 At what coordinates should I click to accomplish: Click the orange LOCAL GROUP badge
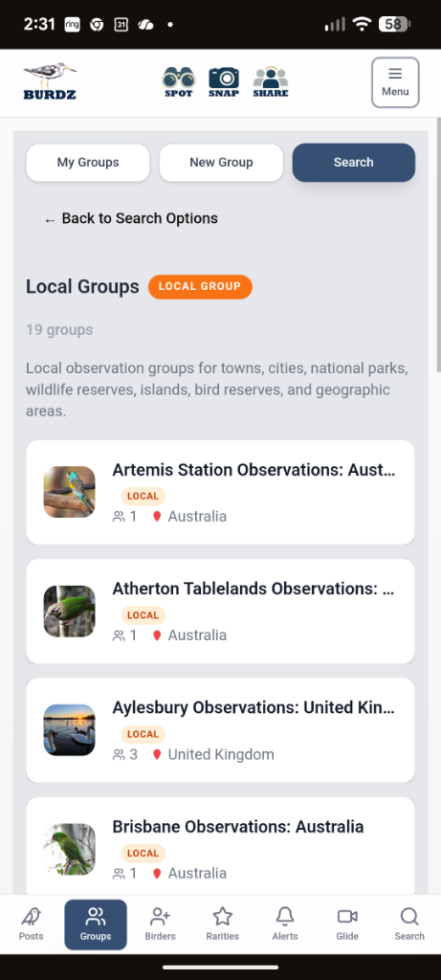(x=200, y=287)
